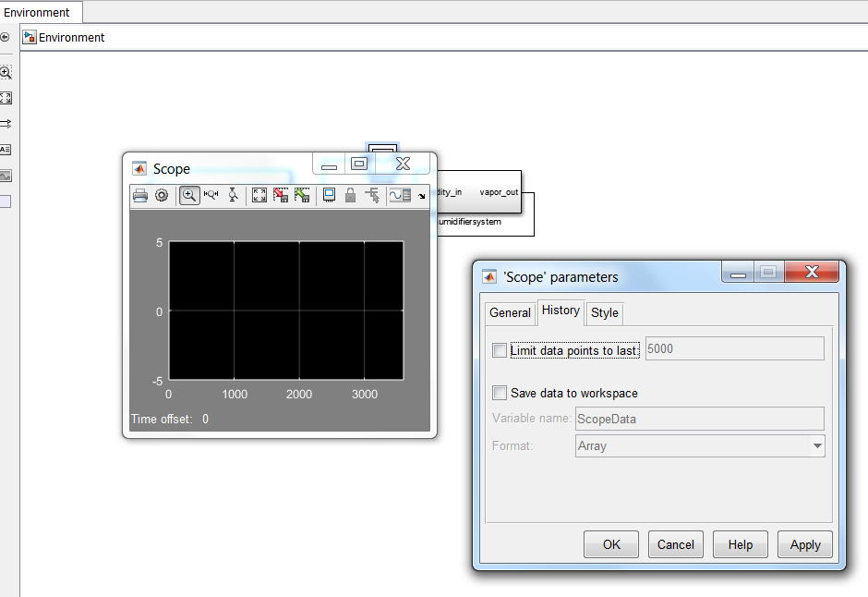Image resolution: width=868 pixels, height=597 pixels.
Task: Toggle the Zoom in tool button in Scope
Action: click(188, 195)
